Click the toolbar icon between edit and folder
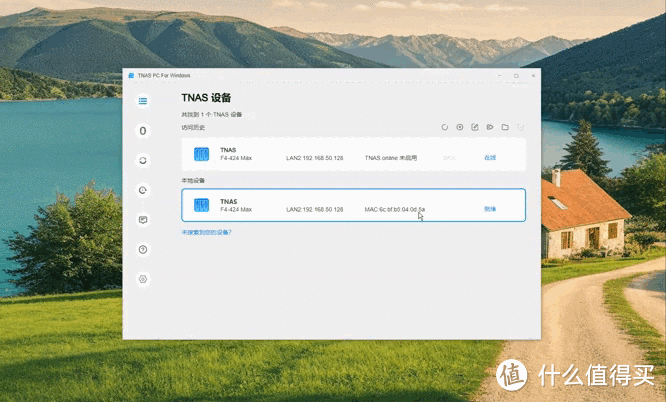666x402 pixels. tap(490, 127)
